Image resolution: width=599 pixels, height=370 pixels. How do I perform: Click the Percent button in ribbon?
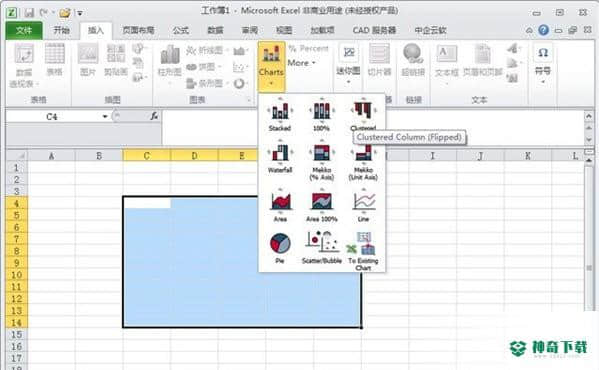coord(309,48)
